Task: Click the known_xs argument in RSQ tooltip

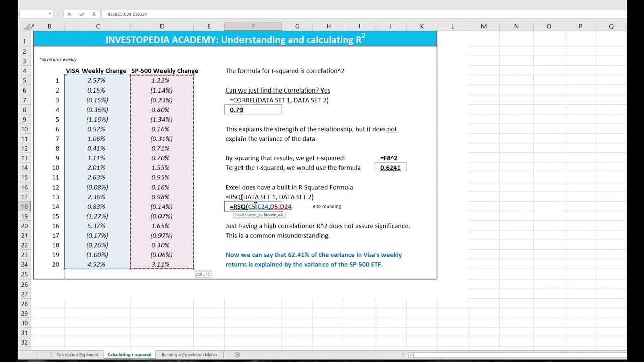Action: pyautogui.click(x=273, y=215)
